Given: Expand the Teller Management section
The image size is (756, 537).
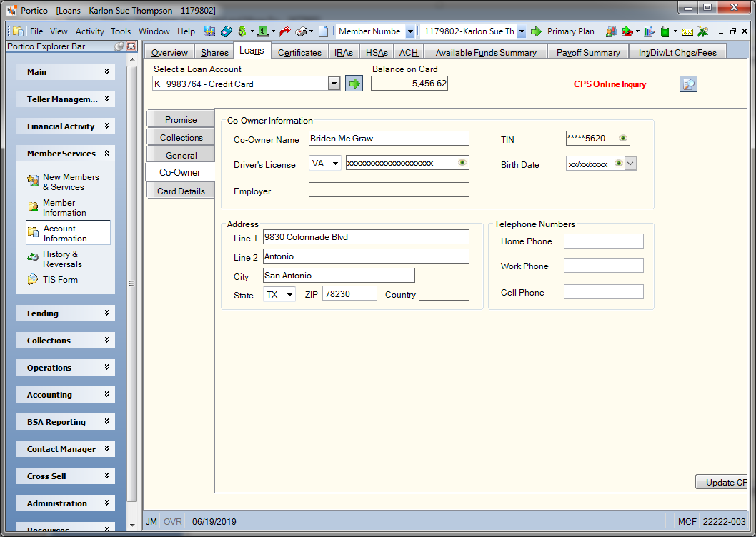Looking at the screenshot, I should [66, 99].
